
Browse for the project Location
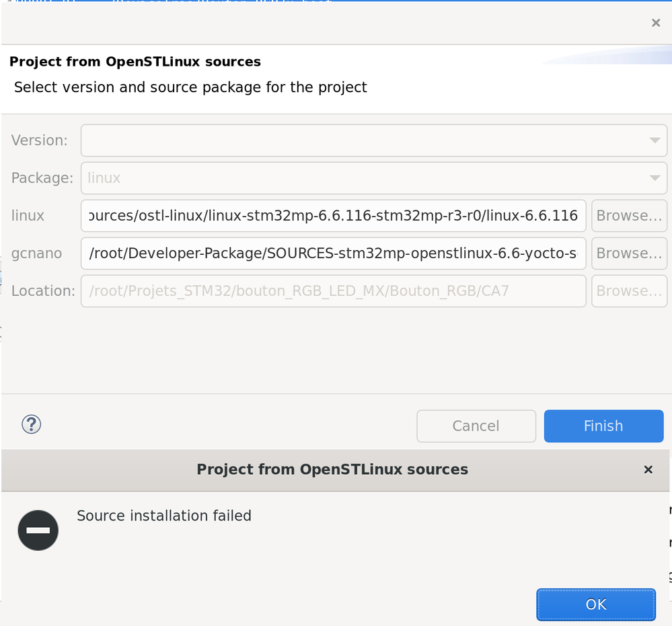coord(629,291)
